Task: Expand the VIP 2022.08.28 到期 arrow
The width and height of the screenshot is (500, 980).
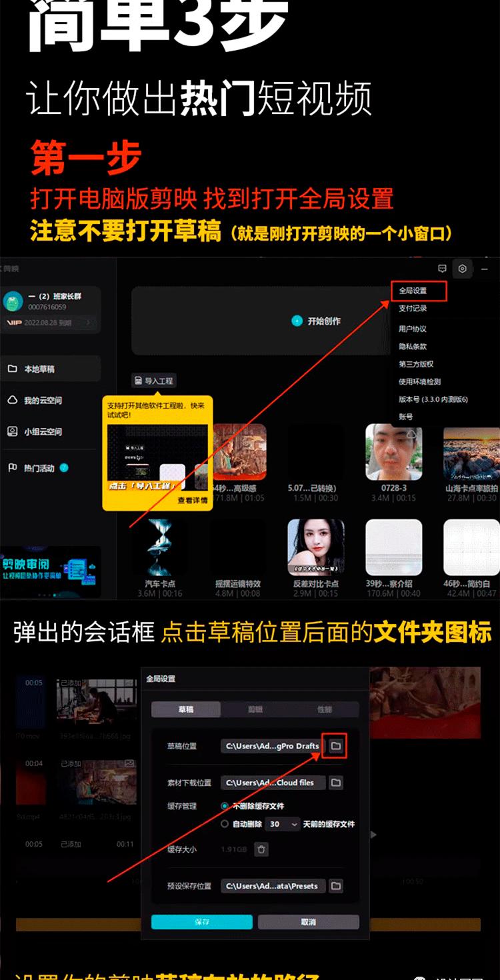Action: (x=89, y=323)
